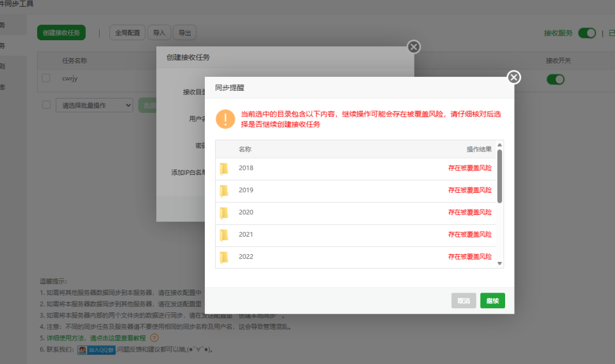Image resolution: width=615 pixels, height=364 pixels.
Task: Open 全局配置 settings
Action: point(127,33)
